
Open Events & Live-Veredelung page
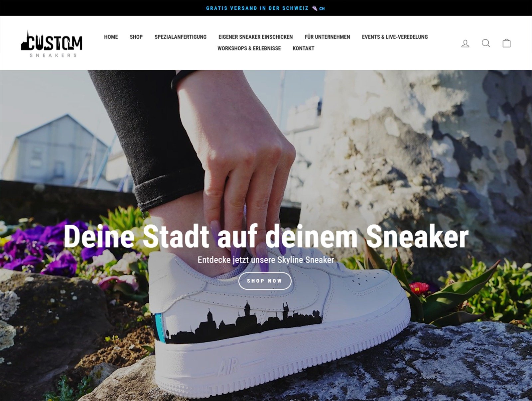395,37
